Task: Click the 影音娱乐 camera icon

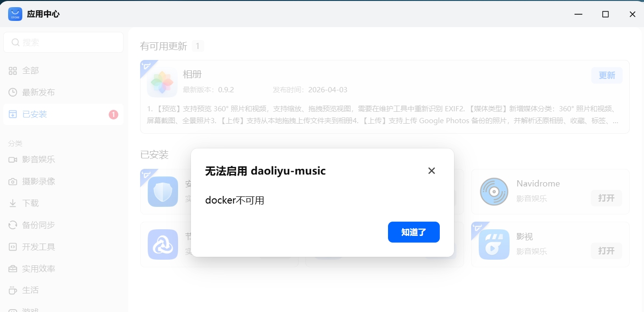Action: [x=13, y=159]
